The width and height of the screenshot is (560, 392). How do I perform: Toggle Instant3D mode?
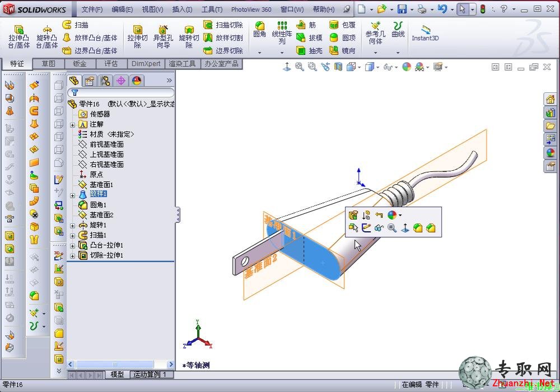point(425,34)
